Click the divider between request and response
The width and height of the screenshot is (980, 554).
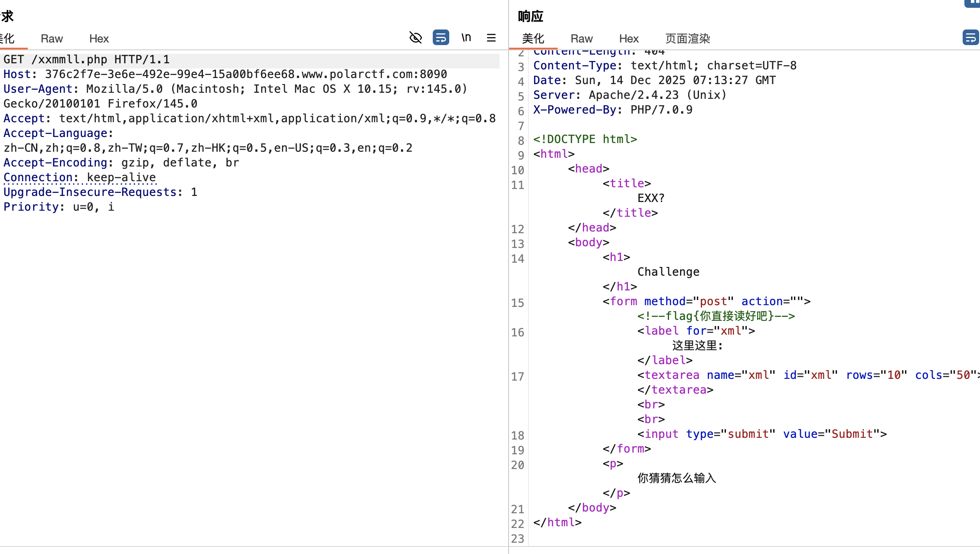point(508,277)
